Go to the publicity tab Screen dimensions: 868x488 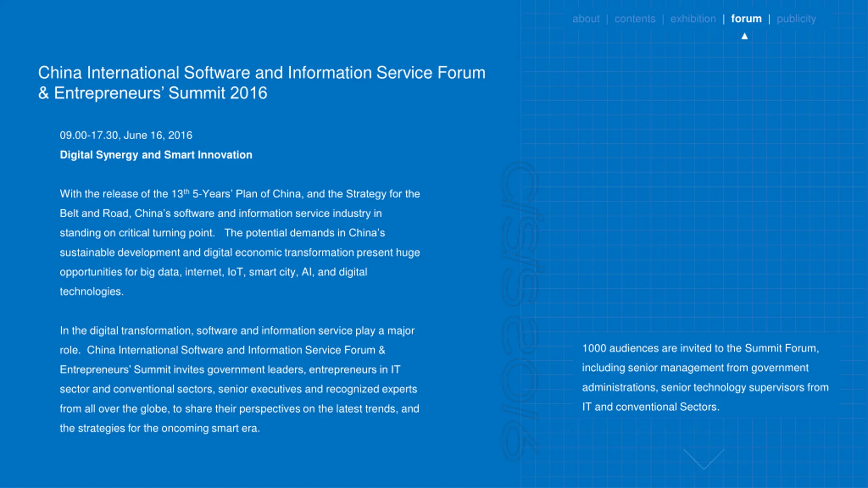[x=796, y=19]
